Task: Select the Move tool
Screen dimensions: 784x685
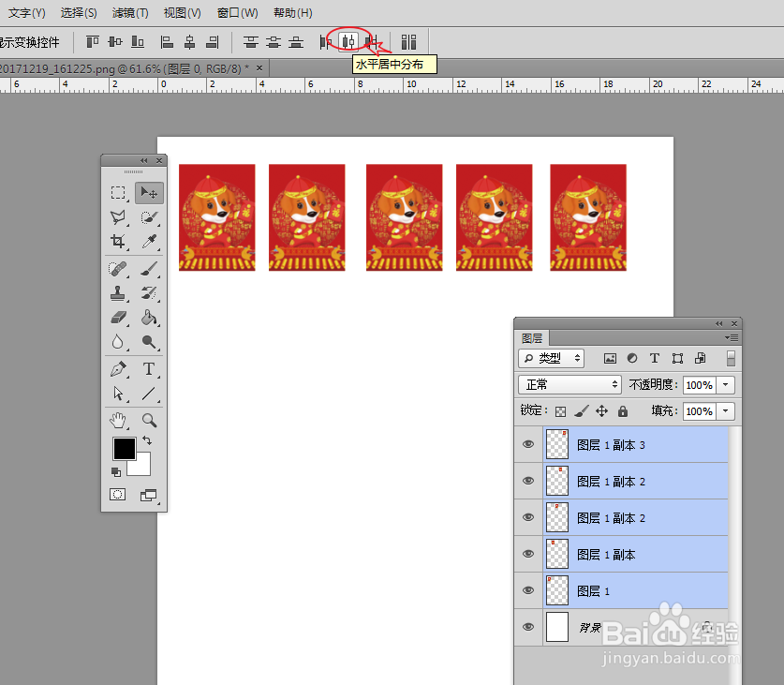Action: click(x=149, y=193)
